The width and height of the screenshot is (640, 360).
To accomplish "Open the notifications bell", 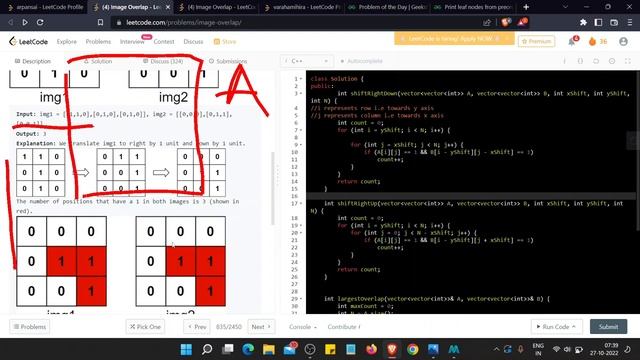I will [572, 41].
